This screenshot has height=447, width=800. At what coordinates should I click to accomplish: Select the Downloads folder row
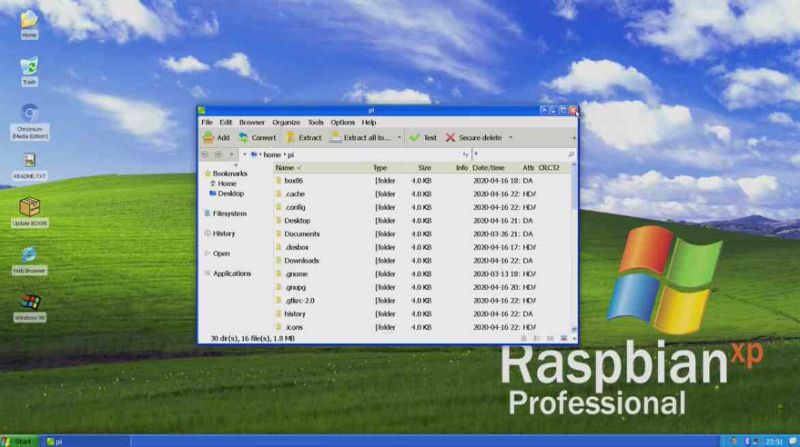tap(422, 260)
